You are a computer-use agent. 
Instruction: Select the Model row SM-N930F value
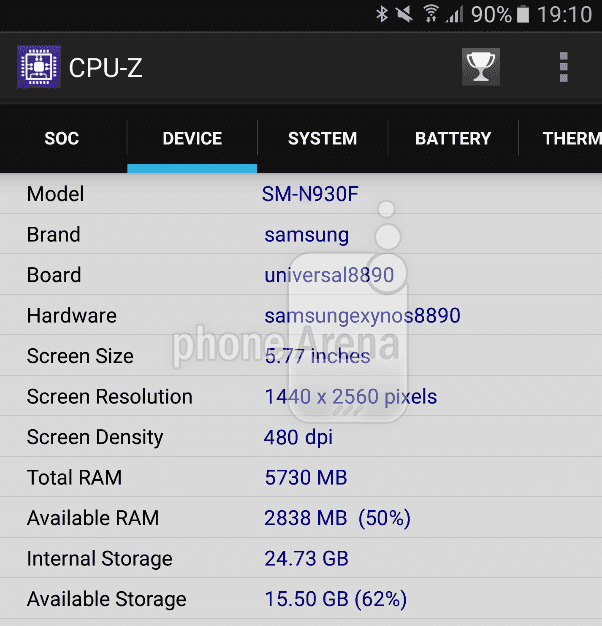pyautogui.click(x=310, y=194)
